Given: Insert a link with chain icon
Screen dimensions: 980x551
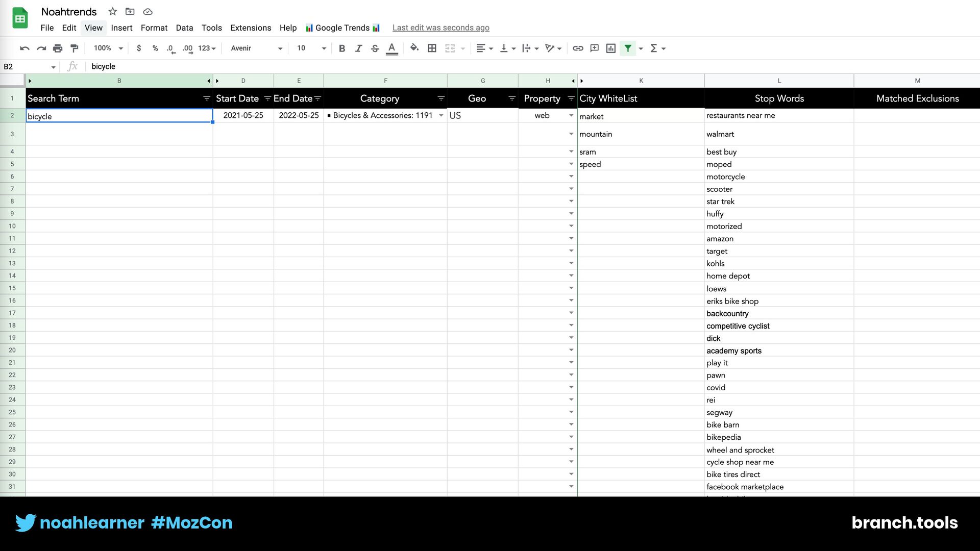Looking at the screenshot, I should (578, 48).
